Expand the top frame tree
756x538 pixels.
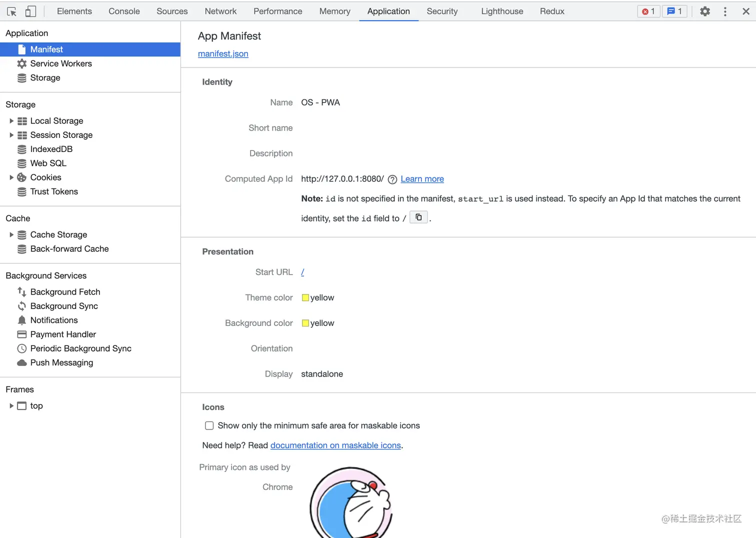11,405
